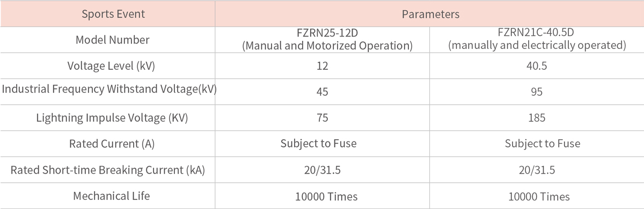644x209 pixels.
Task: Click Lightning Impulse Voltage (KV) label
Action: (108, 118)
